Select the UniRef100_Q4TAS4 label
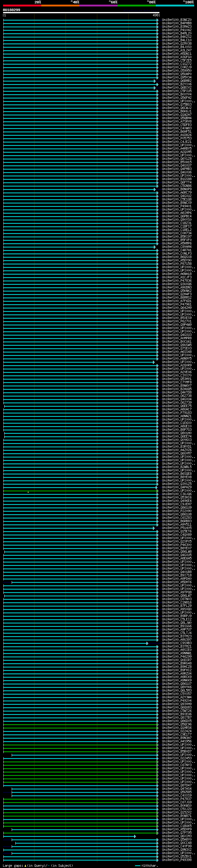Image resolution: width=197 pixels, height=868 pixels. [x=176, y=789]
